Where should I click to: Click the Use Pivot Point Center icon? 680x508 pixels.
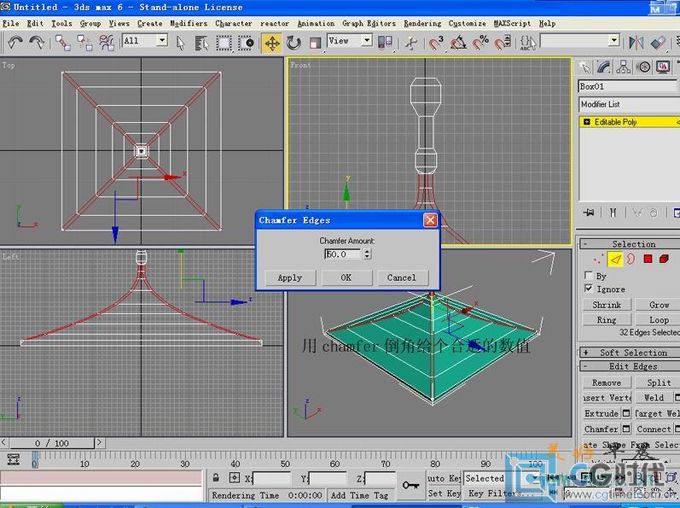(385, 43)
